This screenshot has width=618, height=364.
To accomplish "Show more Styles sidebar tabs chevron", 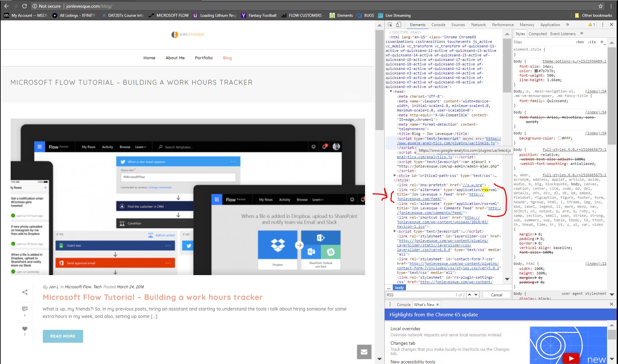I will pos(582,34).
